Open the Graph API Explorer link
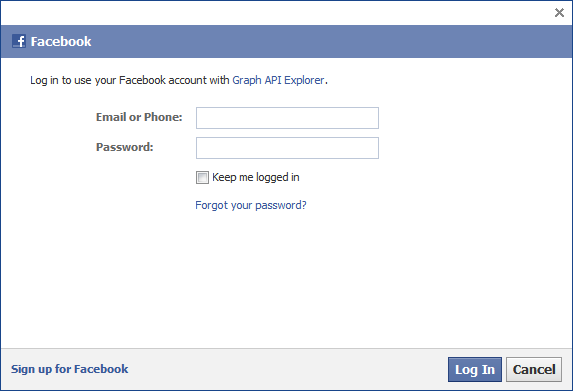The height and width of the screenshot is (391, 573). tap(278, 80)
